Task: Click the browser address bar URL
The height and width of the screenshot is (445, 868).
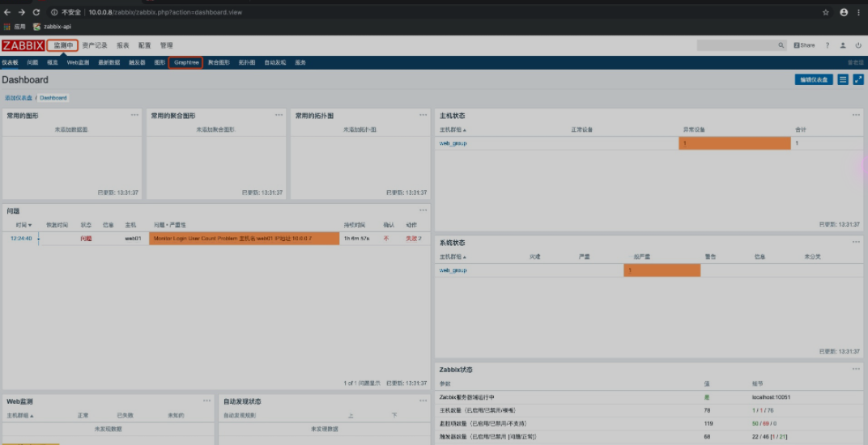Action: pos(165,12)
